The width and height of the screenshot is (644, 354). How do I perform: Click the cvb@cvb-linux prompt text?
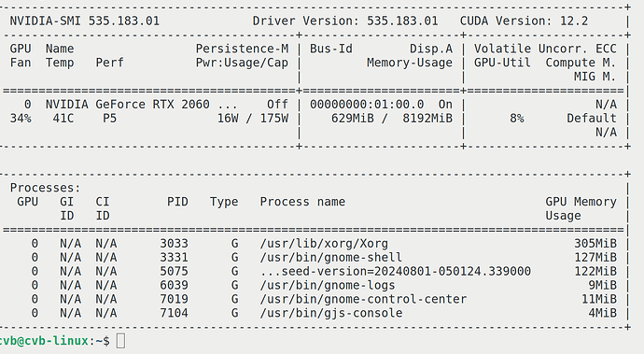(x=44, y=341)
